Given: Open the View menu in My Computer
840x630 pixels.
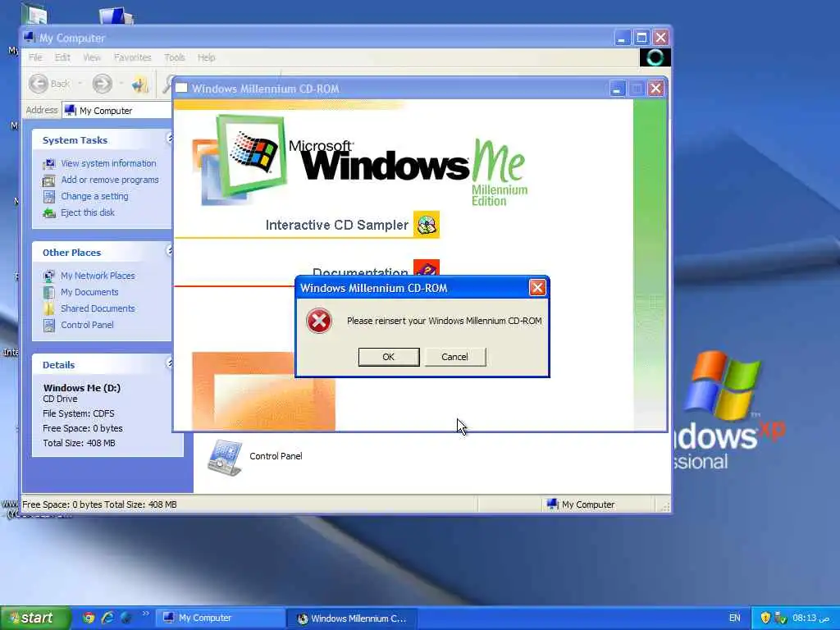Looking at the screenshot, I should (x=92, y=57).
